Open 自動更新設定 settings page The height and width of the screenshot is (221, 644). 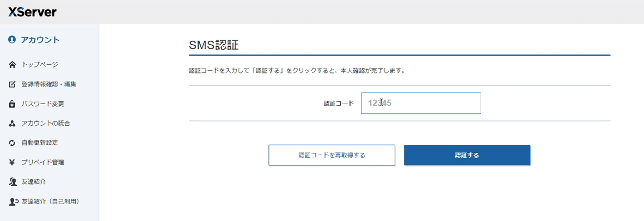[40, 143]
